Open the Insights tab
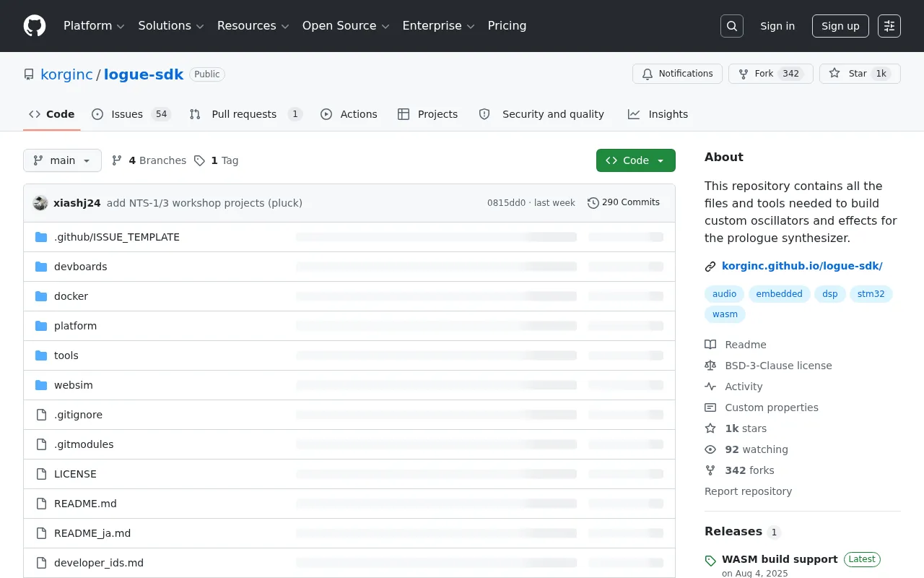The height and width of the screenshot is (578, 924). click(x=658, y=114)
